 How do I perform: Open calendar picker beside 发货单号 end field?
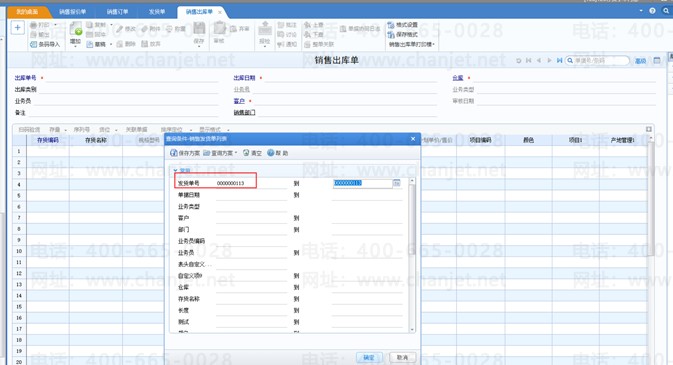tap(397, 183)
